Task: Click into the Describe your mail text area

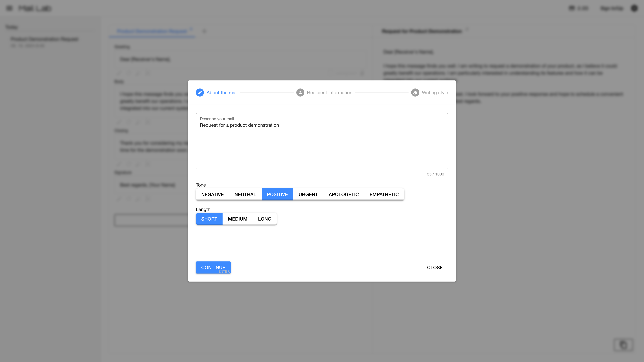Action: pos(321,145)
